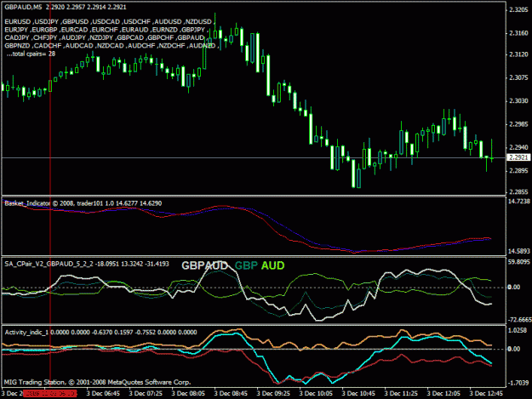The image size is (532, 399).
Task: Click the 59.8095 CPair scale value
Action: pyautogui.click(x=518, y=262)
